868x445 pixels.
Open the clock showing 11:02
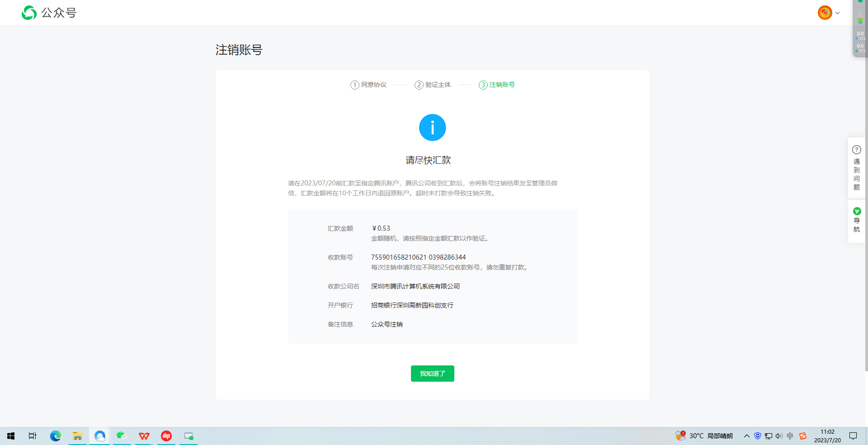coord(827,436)
